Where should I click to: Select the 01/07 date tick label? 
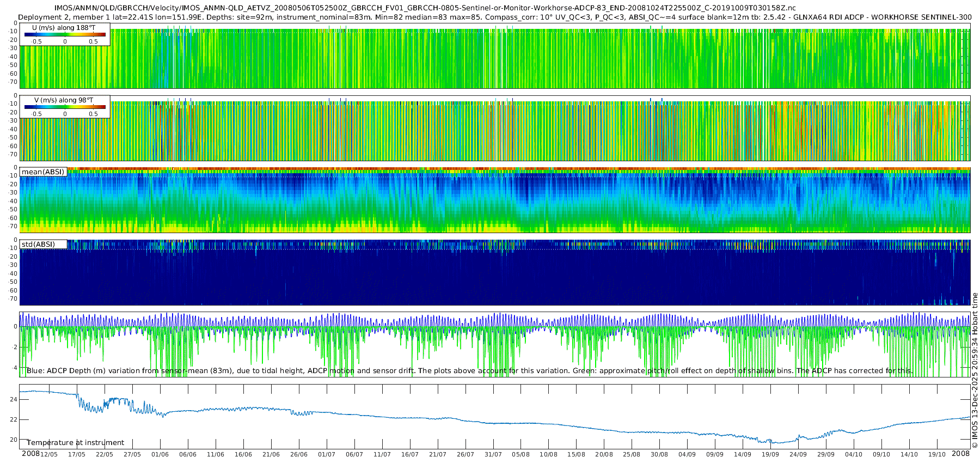pyautogui.click(x=327, y=455)
